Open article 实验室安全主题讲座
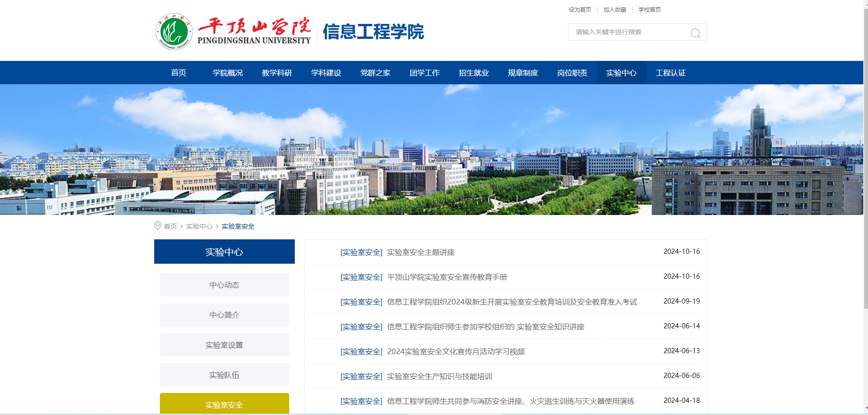868x415 pixels. tap(420, 252)
